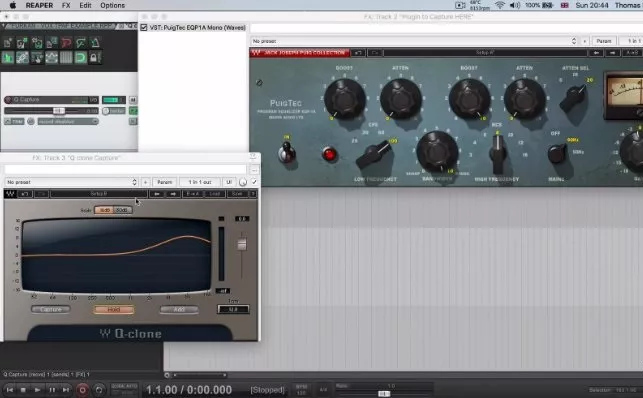Screen dimensions: 643x398
Task: Click the CPS low frequency selector knob
Action: click(x=374, y=155)
